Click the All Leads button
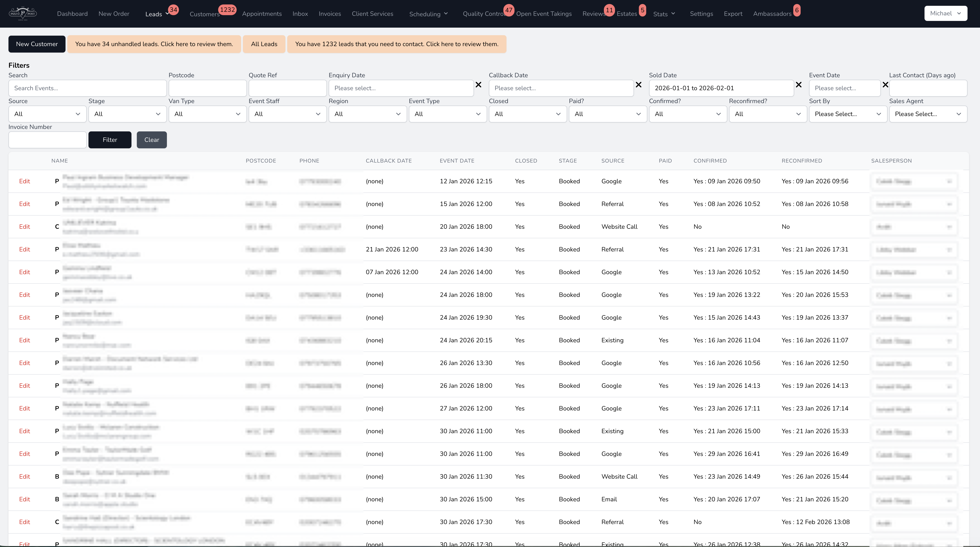 (x=264, y=44)
